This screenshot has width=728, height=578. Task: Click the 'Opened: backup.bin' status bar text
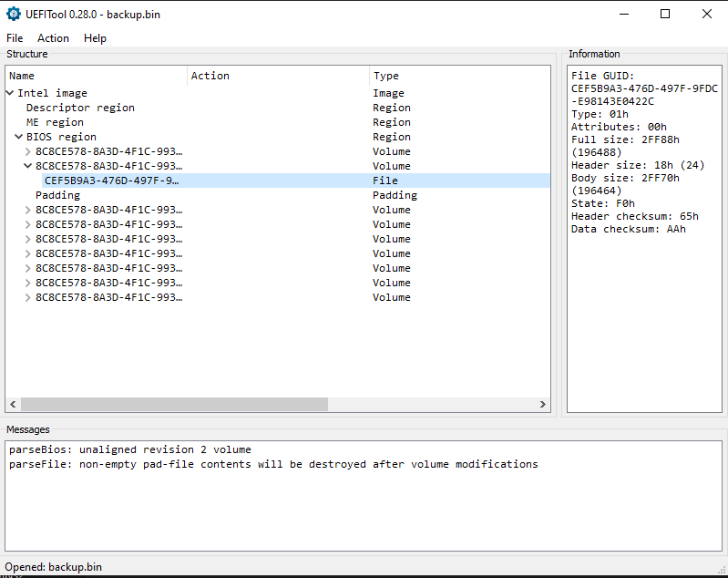click(x=54, y=567)
